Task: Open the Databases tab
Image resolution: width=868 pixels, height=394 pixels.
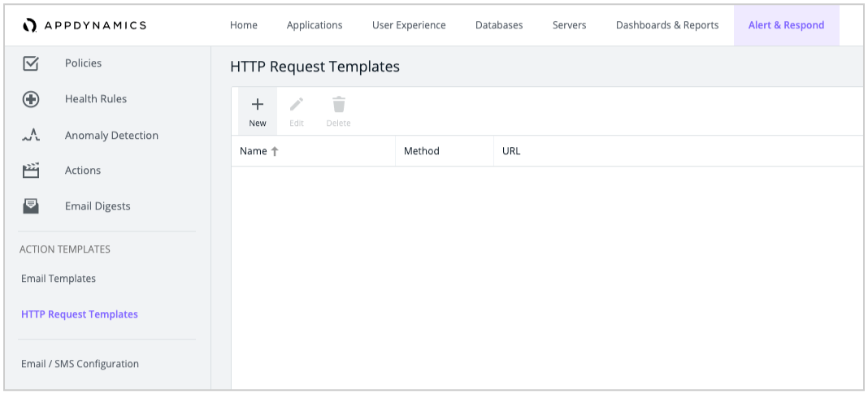Action: 499,25
